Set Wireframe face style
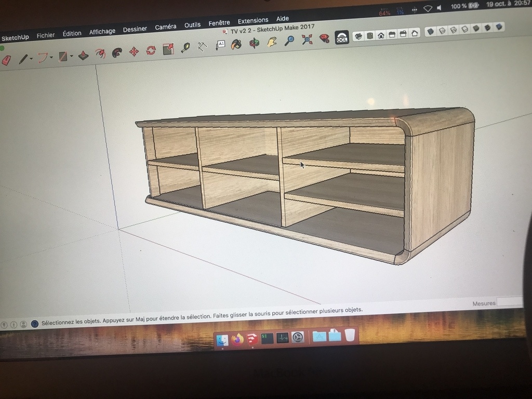Image resolution: width=532 pixels, height=399 pixels. pyautogui.click(x=454, y=30)
